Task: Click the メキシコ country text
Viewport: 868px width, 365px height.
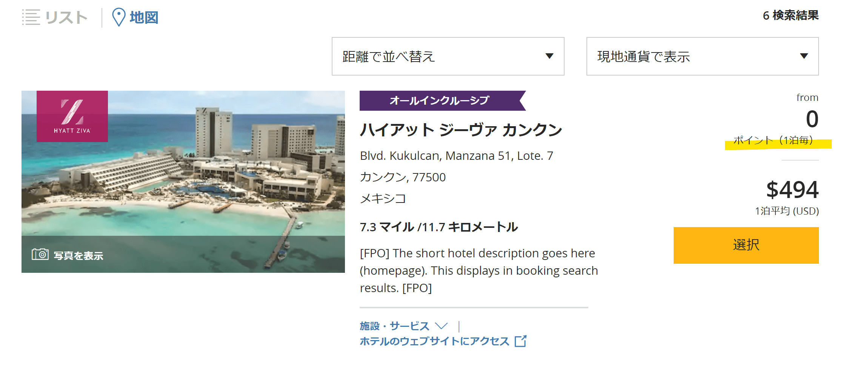Action: [x=383, y=198]
